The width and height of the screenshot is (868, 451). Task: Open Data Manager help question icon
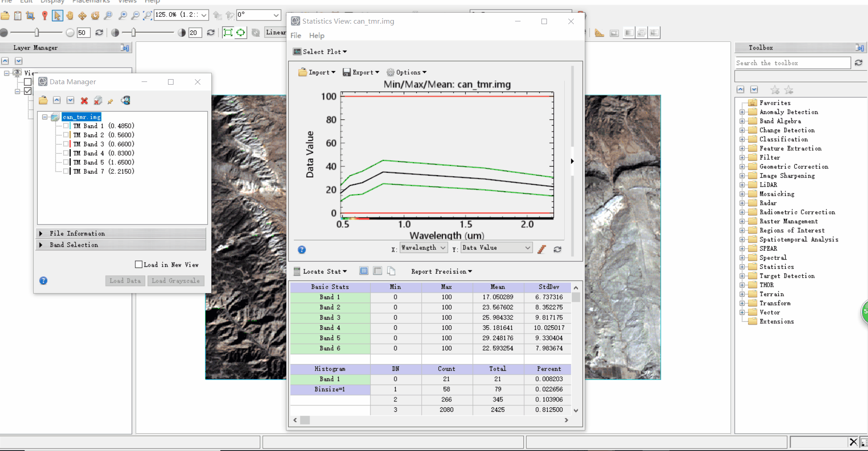click(x=43, y=280)
